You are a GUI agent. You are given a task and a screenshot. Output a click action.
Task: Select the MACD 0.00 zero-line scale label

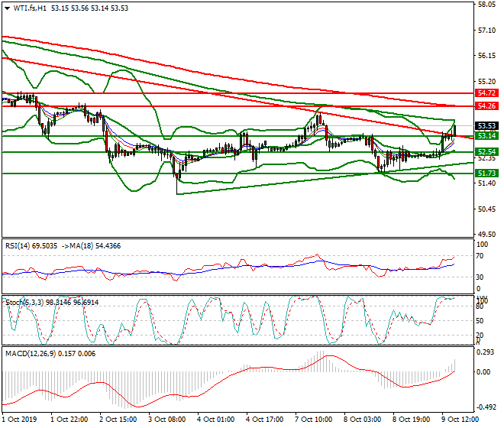[x=483, y=372]
